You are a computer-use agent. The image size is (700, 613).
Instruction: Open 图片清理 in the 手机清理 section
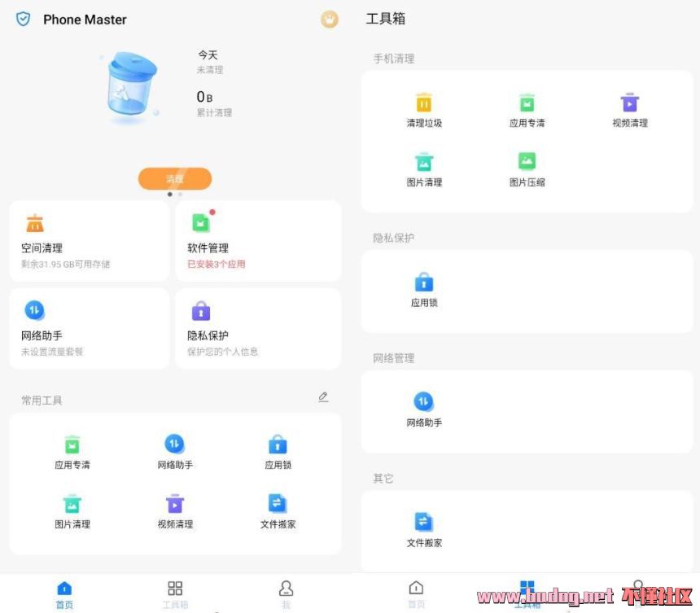pos(424,169)
